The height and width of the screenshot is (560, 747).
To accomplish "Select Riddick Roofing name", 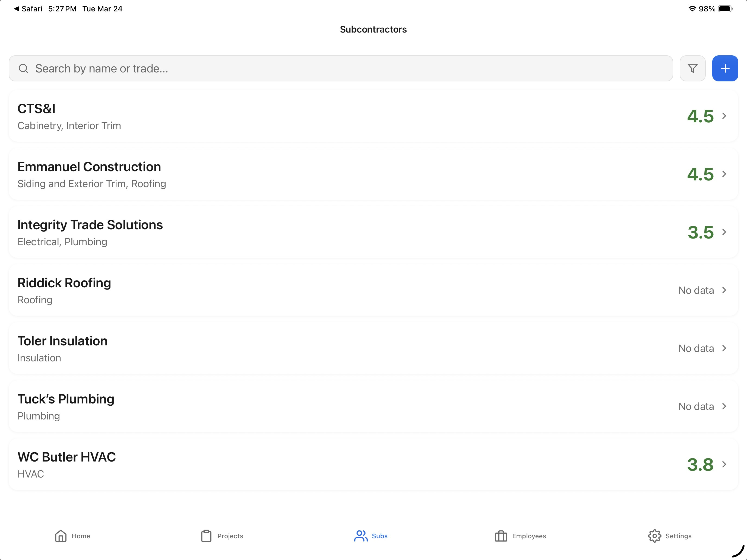I will [64, 283].
